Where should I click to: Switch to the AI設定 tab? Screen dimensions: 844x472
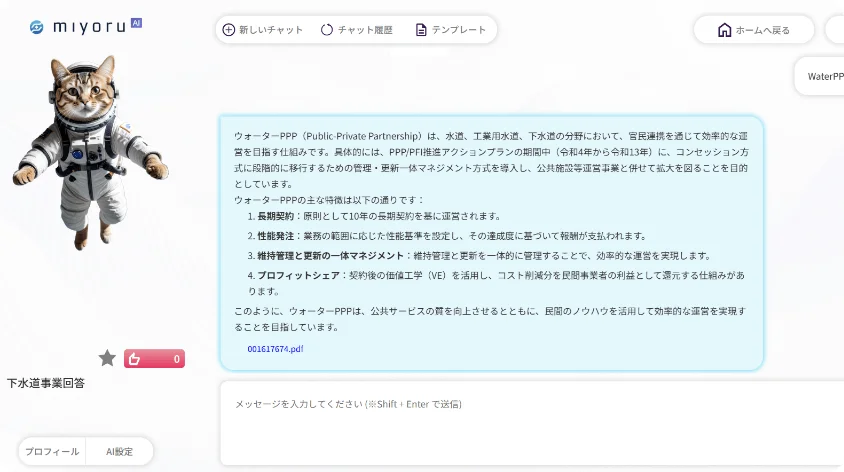pyautogui.click(x=120, y=451)
